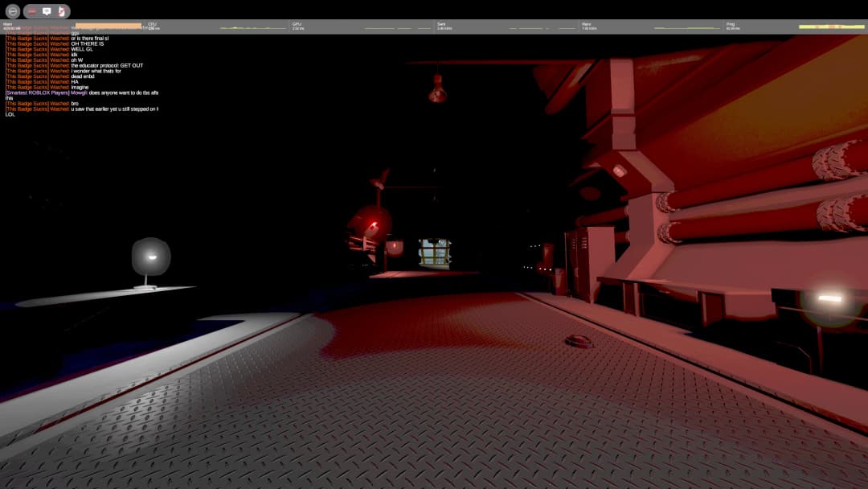The image size is (868, 489).
Task: Click chat message "or is there final sl"
Action: [90, 39]
